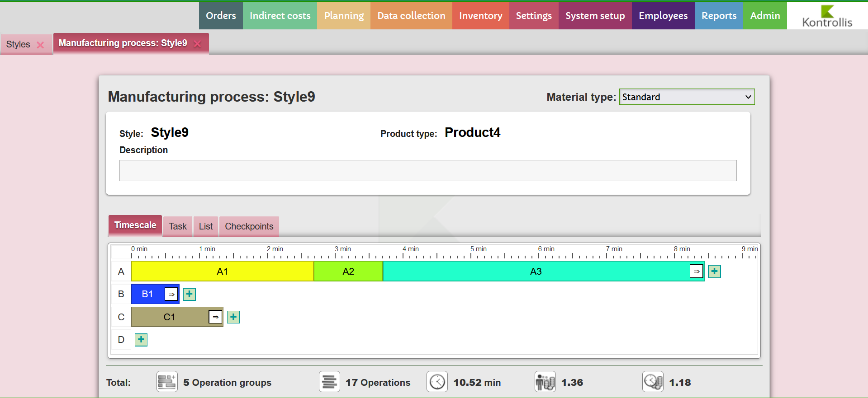Viewport: 868px width, 398px height.
Task: Click the Product4 product type text
Action: pos(472,132)
